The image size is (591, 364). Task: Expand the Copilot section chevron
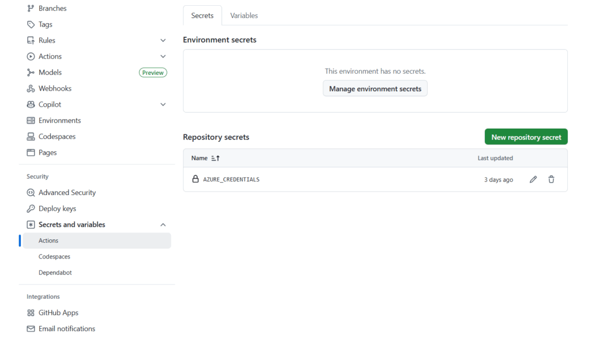163,104
